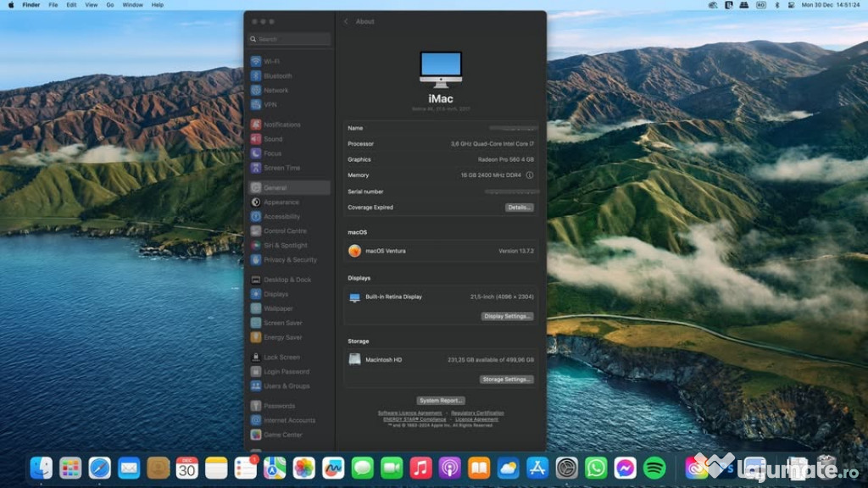The width and height of the screenshot is (868, 488).
Task: Open Accessibility settings section
Action: click(x=281, y=217)
